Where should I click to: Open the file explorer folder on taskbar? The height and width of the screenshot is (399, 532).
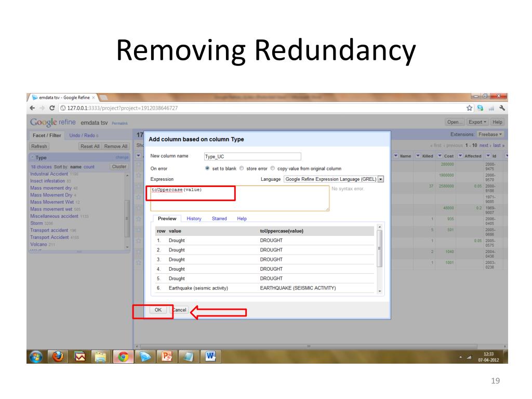click(x=101, y=356)
